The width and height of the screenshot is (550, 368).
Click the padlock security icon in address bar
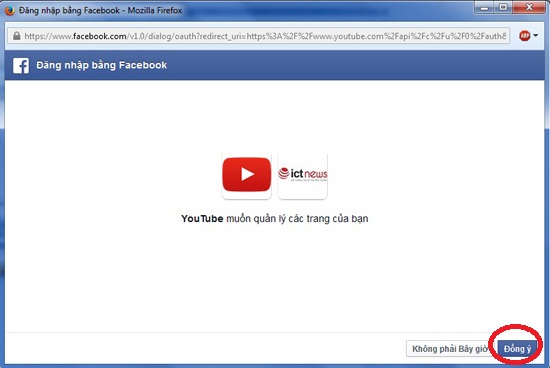[x=16, y=36]
